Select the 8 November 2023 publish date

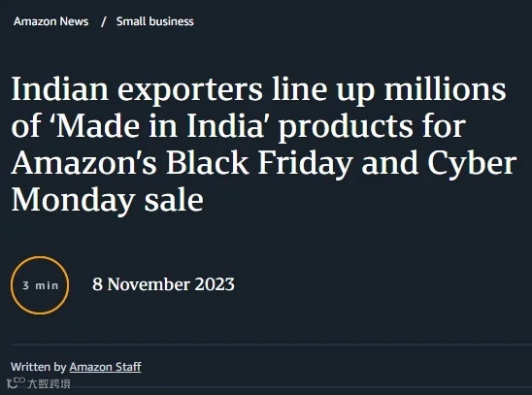click(x=163, y=284)
